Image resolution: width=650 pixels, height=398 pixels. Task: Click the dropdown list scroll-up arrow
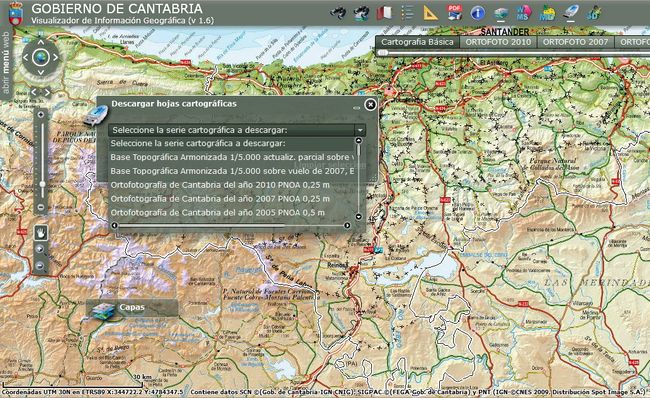(x=359, y=141)
